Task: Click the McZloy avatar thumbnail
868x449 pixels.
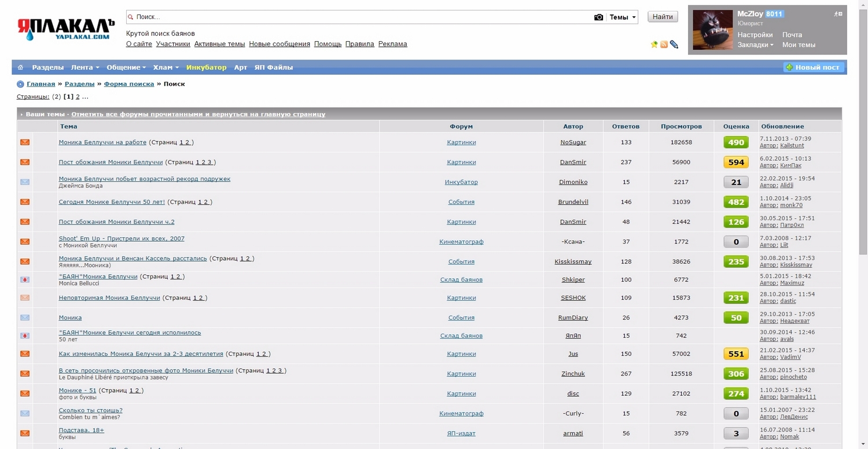Action: pos(713,30)
